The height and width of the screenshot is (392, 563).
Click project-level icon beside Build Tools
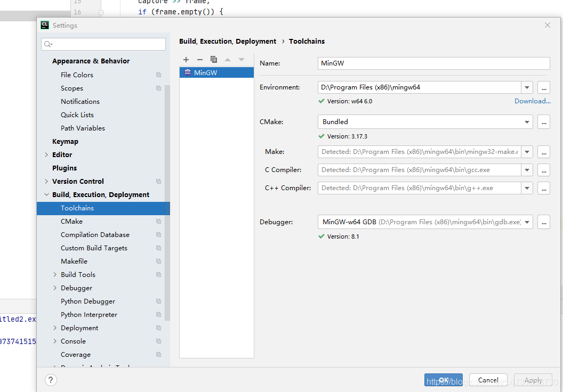pos(158,275)
